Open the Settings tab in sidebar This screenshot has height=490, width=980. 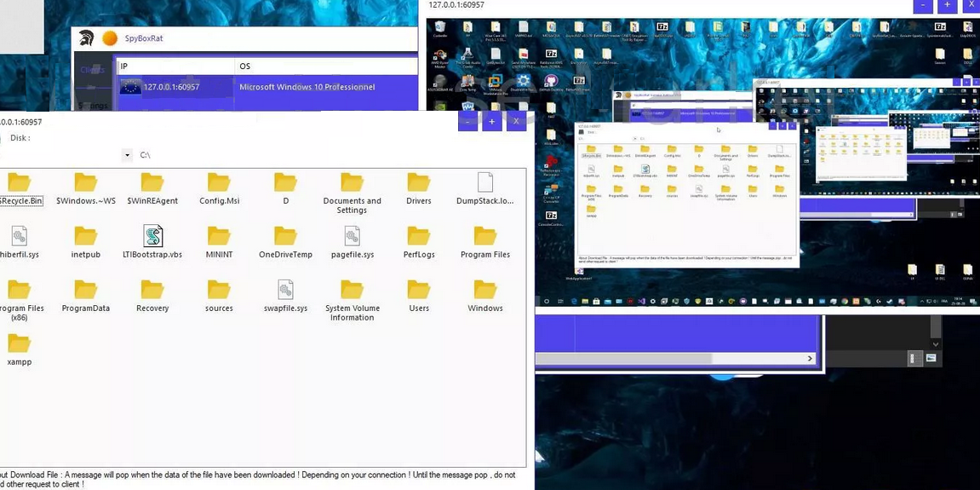click(x=93, y=106)
